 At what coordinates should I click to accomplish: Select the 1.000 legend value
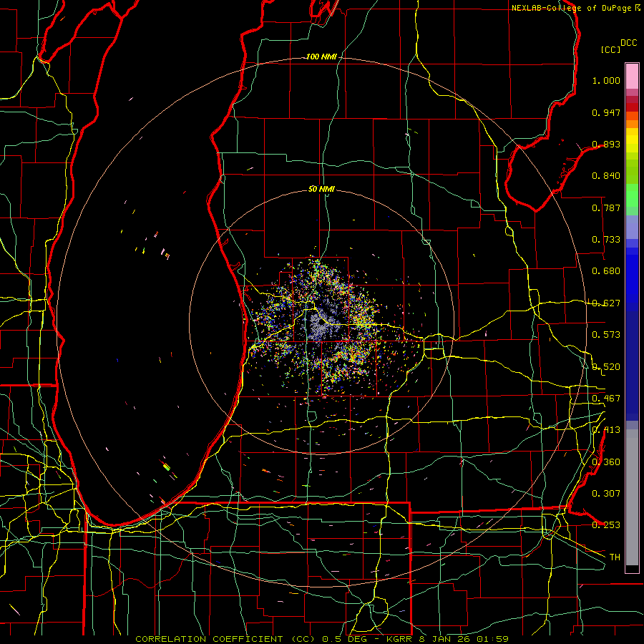[606, 80]
